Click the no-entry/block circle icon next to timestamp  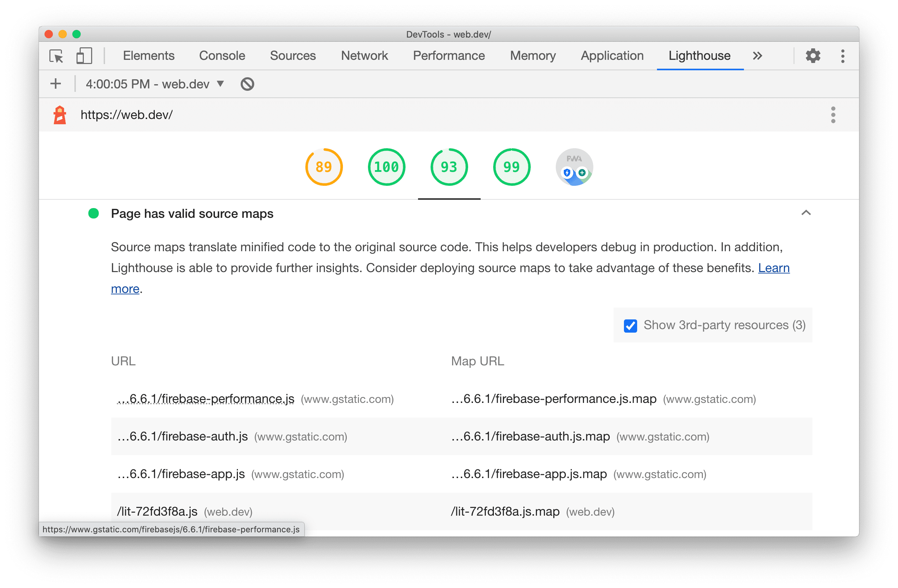[x=247, y=84]
